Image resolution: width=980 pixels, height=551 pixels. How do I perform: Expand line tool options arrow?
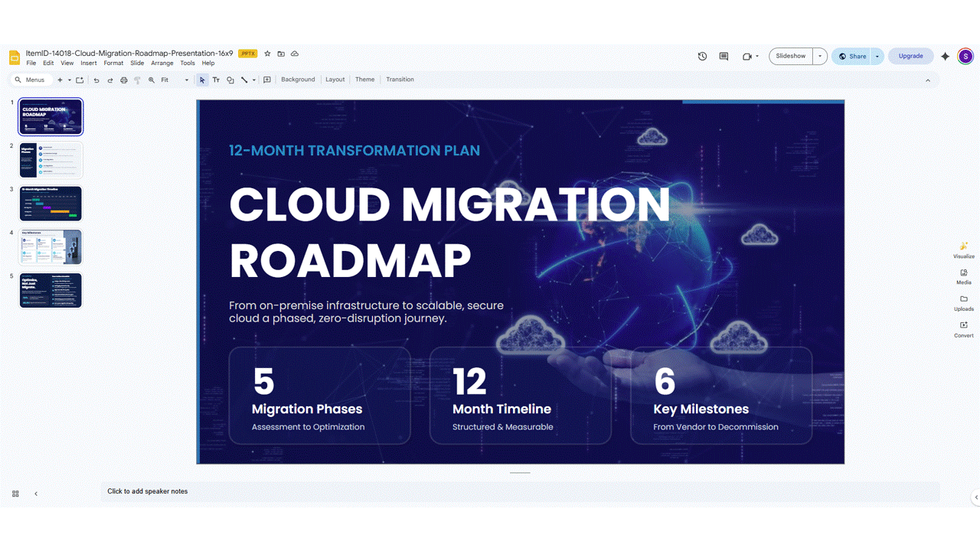click(254, 80)
